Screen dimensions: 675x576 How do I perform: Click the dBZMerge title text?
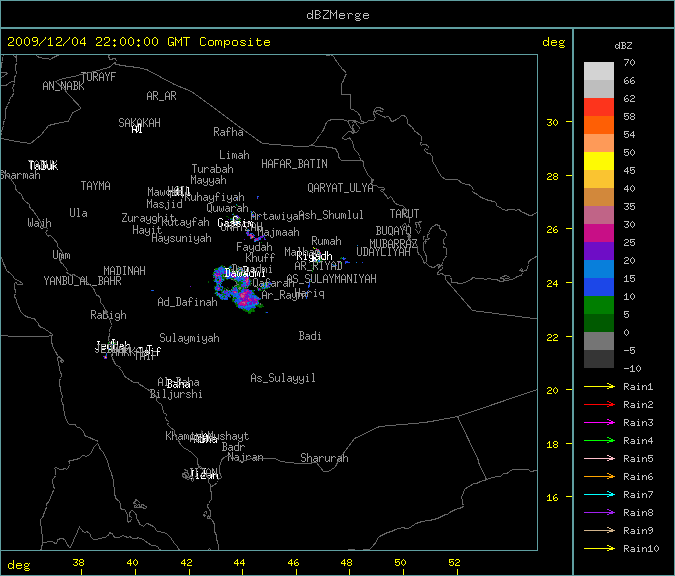coord(338,15)
